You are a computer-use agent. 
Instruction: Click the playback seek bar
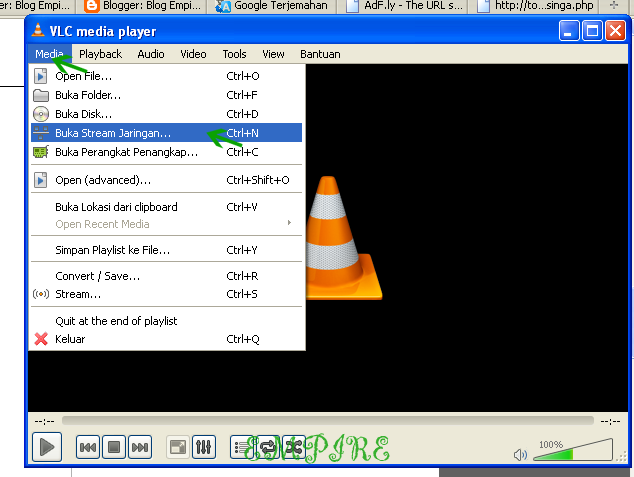328,421
